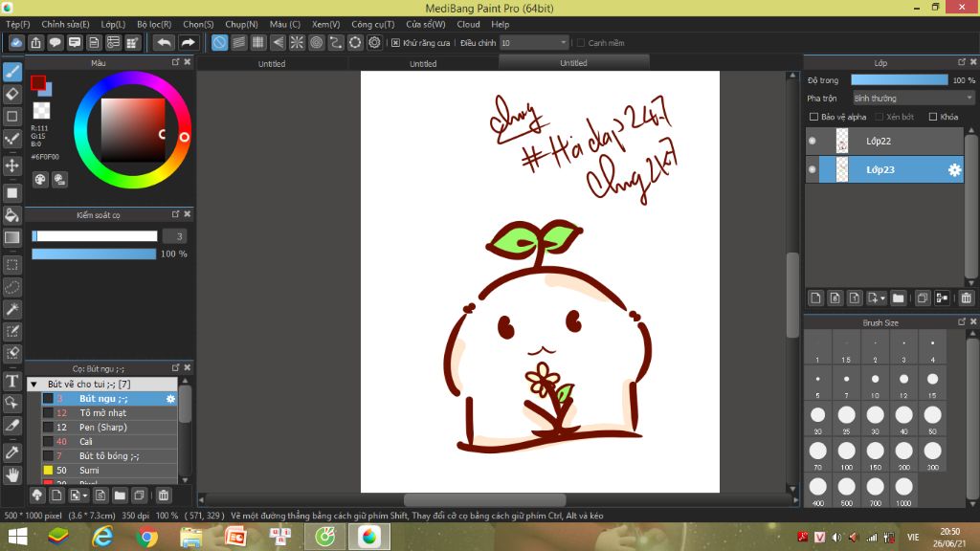Screen dimensions: 980x551
Task: Turn off snap with the blue circle icon
Action: coord(219,42)
